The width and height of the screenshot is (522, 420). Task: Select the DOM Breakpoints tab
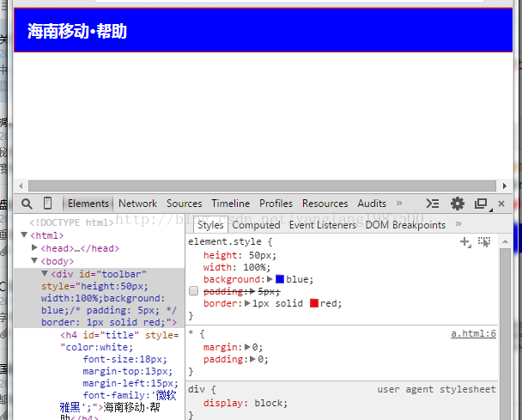tap(405, 225)
